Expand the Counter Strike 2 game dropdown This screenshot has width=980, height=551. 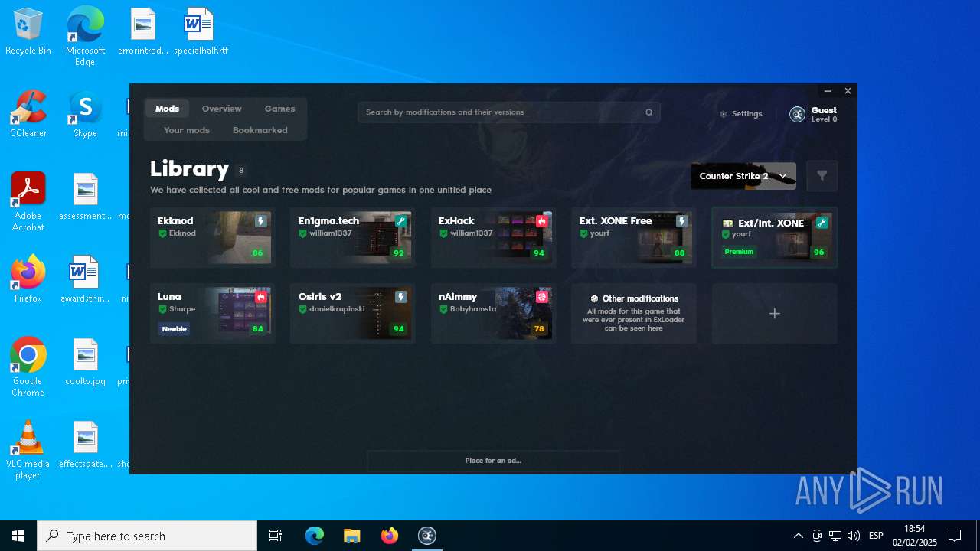[x=743, y=176]
